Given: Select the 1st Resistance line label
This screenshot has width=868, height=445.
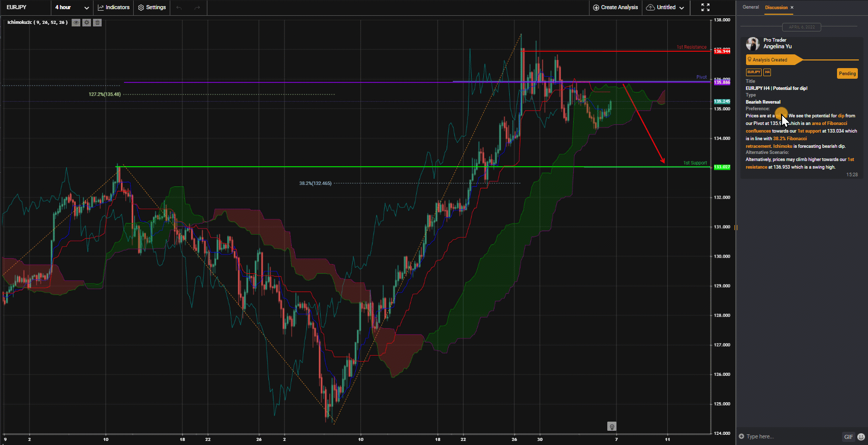Looking at the screenshot, I should pos(691,47).
